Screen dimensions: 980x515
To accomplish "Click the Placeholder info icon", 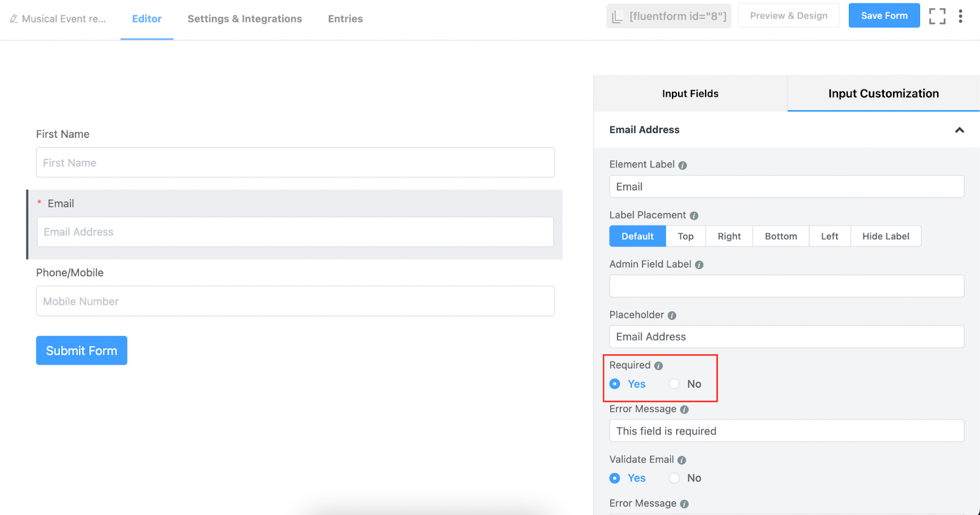I will [x=672, y=315].
